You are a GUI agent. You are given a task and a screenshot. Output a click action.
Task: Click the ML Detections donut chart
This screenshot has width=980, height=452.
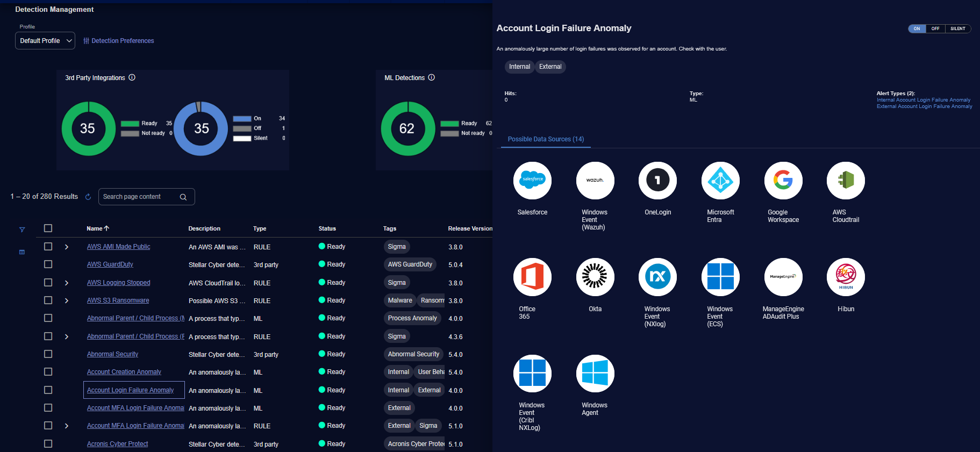pos(407,128)
